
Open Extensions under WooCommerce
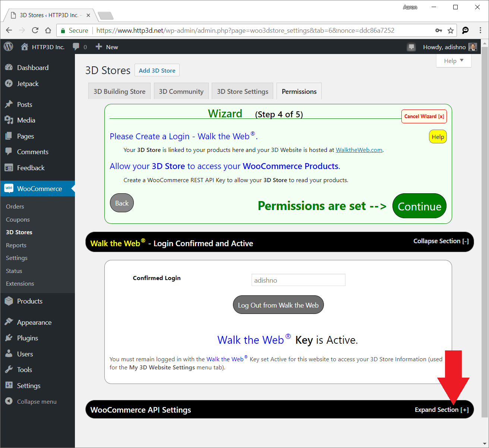pyautogui.click(x=20, y=283)
